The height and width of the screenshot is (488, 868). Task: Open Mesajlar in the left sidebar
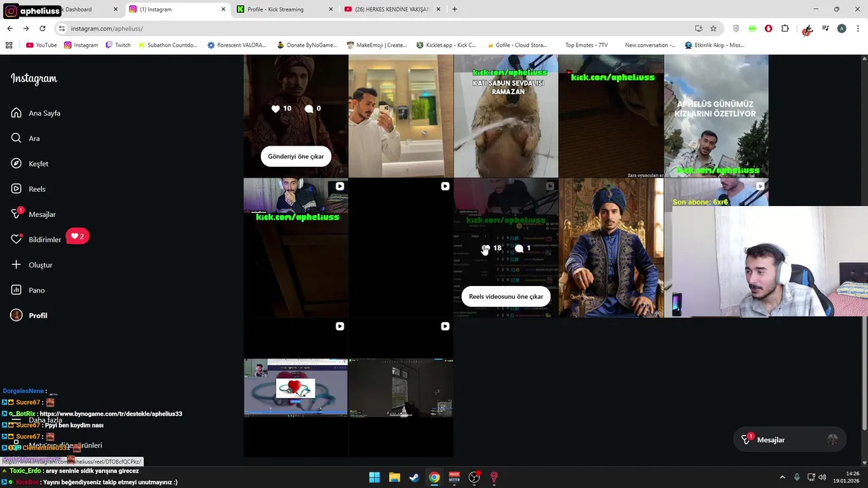click(x=33, y=214)
